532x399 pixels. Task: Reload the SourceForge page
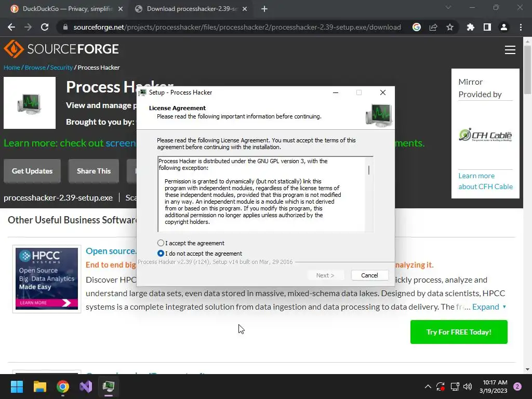tap(45, 27)
